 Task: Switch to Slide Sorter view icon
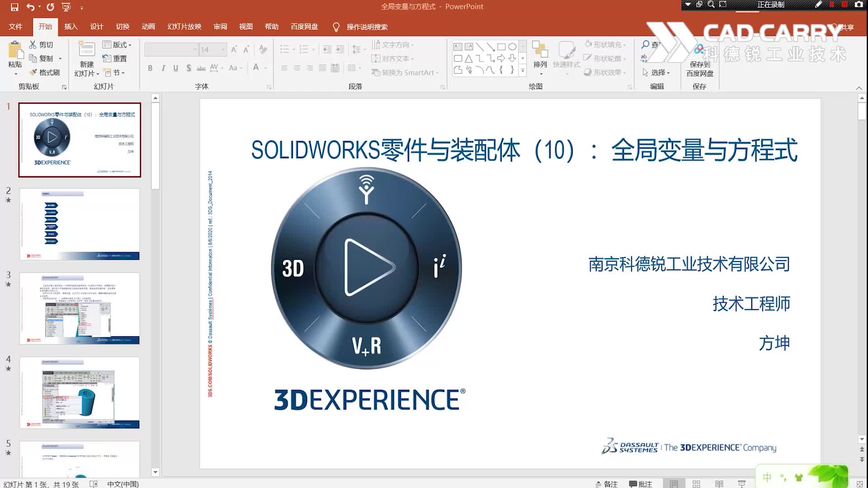click(x=696, y=484)
